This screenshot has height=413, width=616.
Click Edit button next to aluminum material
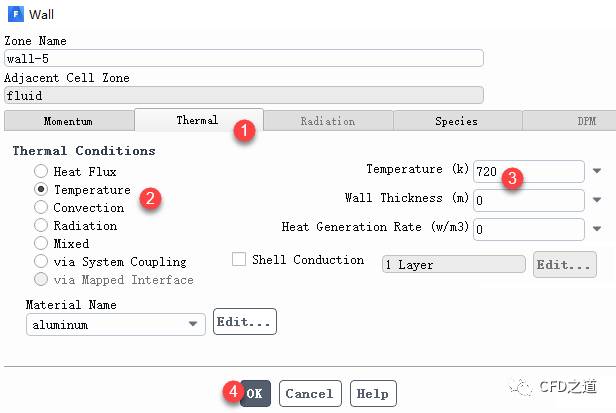tap(244, 323)
